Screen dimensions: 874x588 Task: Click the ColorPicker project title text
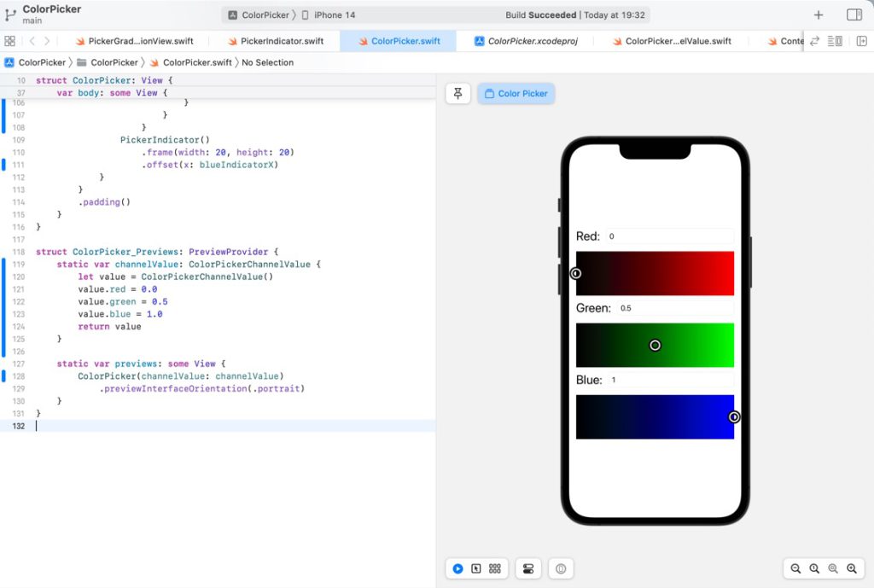click(x=52, y=9)
